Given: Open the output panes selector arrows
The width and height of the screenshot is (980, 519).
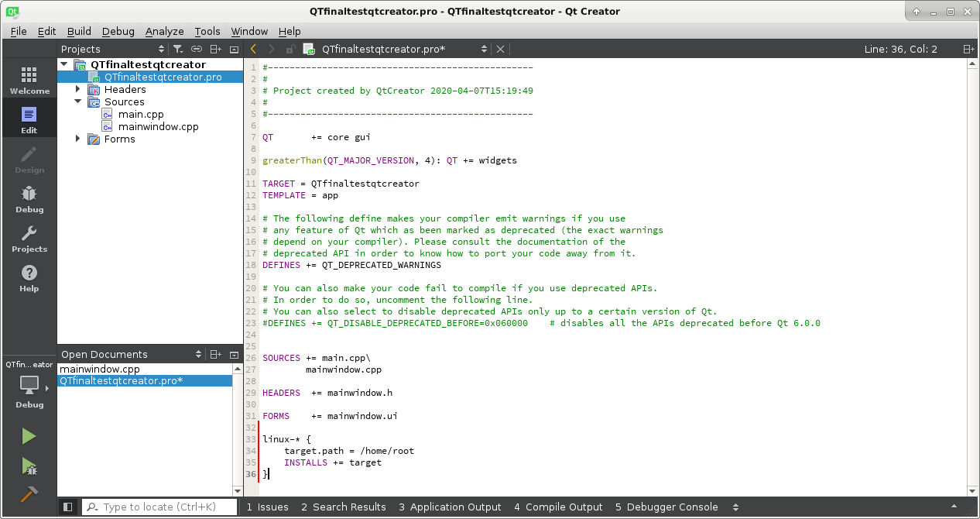Looking at the screenshot, I should pyautogui.click(x=735, y=507).
